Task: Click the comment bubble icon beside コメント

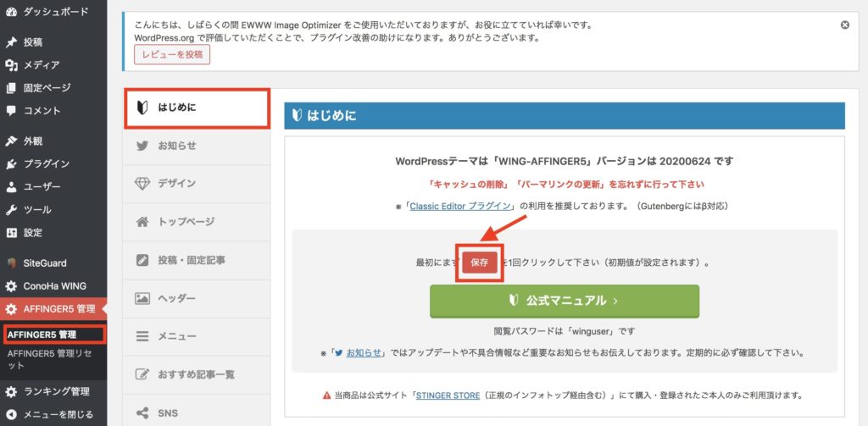Action: [x=11, y=111]
